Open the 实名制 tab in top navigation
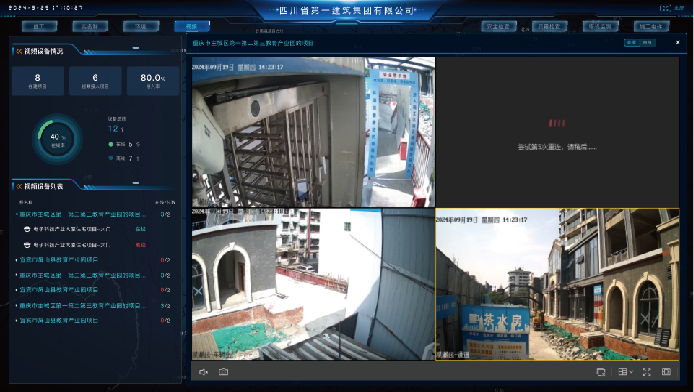Screen dimensions: 694x392 (x=90, y=27)
